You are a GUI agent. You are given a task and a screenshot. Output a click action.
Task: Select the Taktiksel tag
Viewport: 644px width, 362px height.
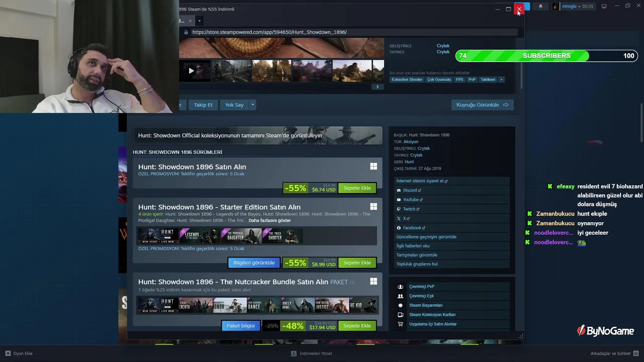pos(488,79)
